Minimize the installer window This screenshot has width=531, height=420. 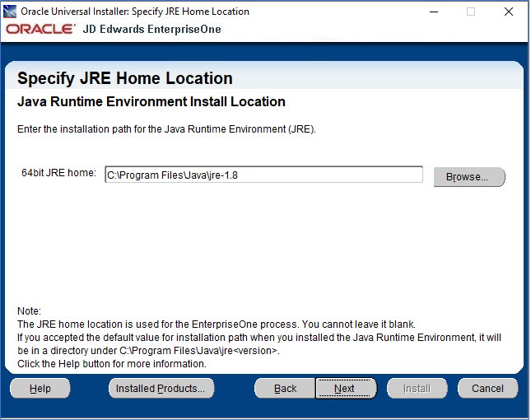(x=434, y=12)
